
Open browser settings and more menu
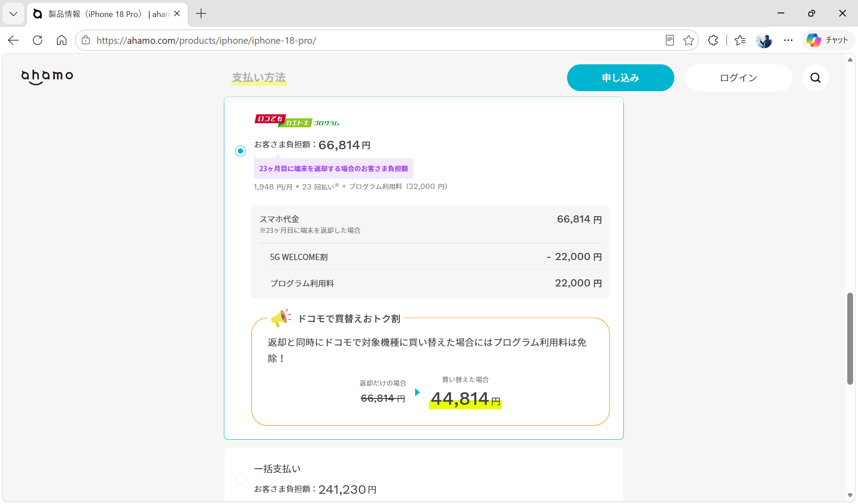pos(788,40)
